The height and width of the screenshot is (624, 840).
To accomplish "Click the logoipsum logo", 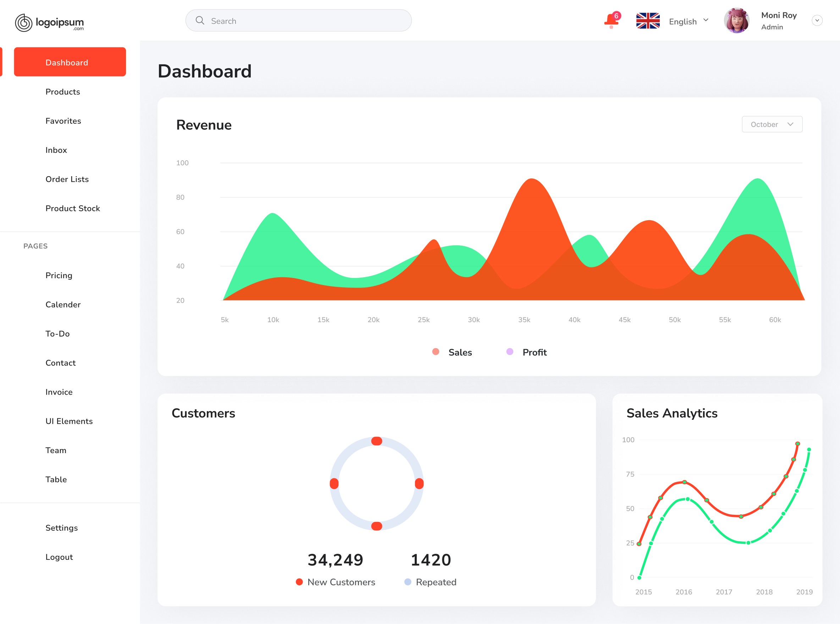I will (x=50, y=23).
